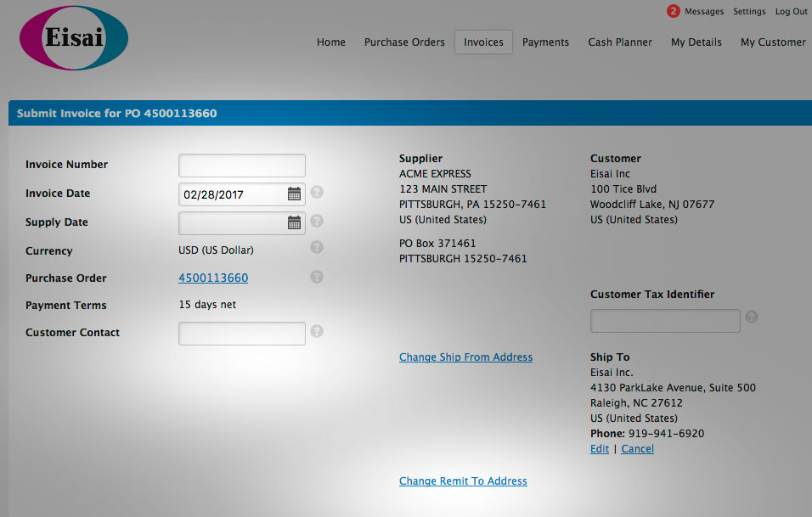Image resolution: width=812 pixels, height=517 pixels.
Task: Click 'Raleigh, NC 27612' text
Action: tap(636, 402)
